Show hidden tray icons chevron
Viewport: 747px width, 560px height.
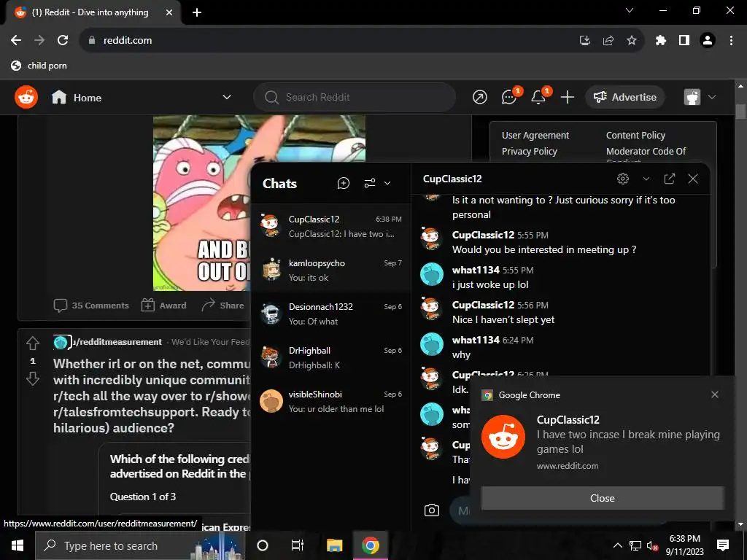(x=617, y=545)
